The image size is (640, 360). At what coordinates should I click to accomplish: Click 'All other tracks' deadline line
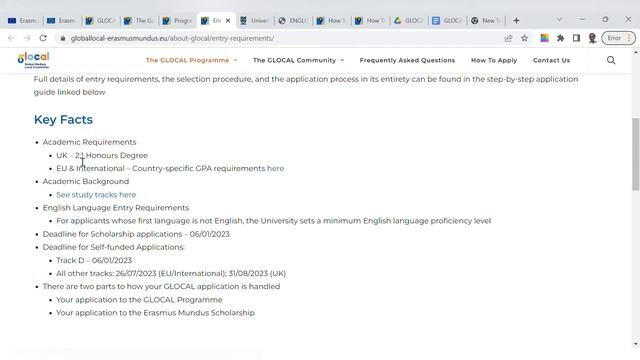point(171,273)
